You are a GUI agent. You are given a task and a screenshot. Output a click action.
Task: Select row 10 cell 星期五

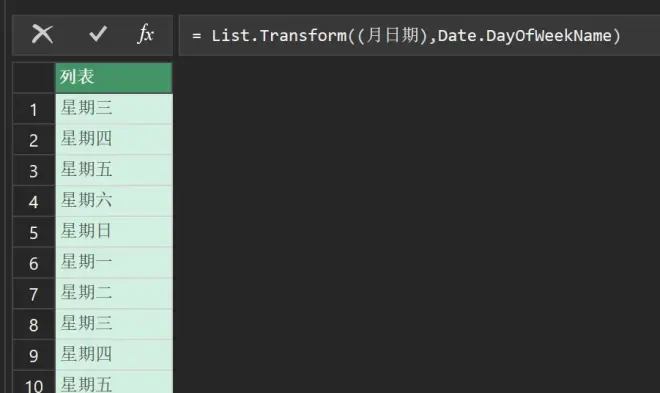pyautogui.click(x=114, y=382)
